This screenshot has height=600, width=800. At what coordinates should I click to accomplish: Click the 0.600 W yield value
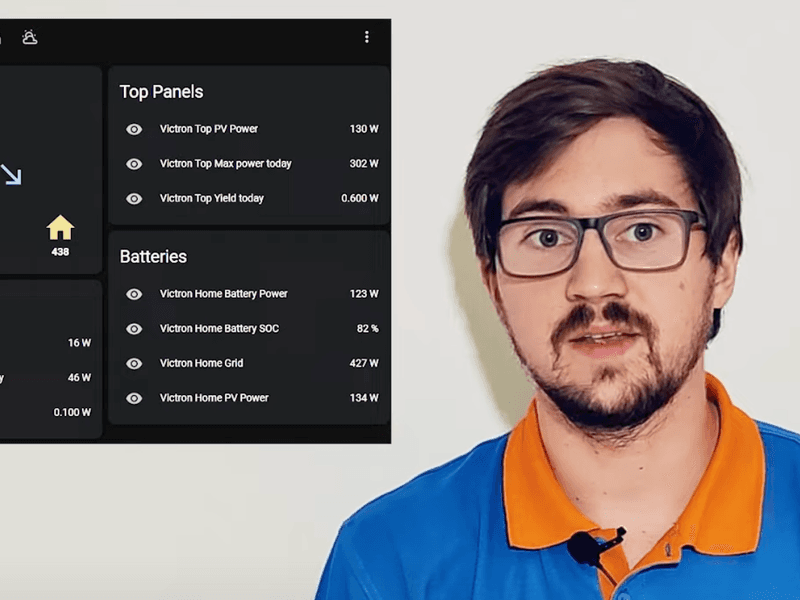click(360, 198)
